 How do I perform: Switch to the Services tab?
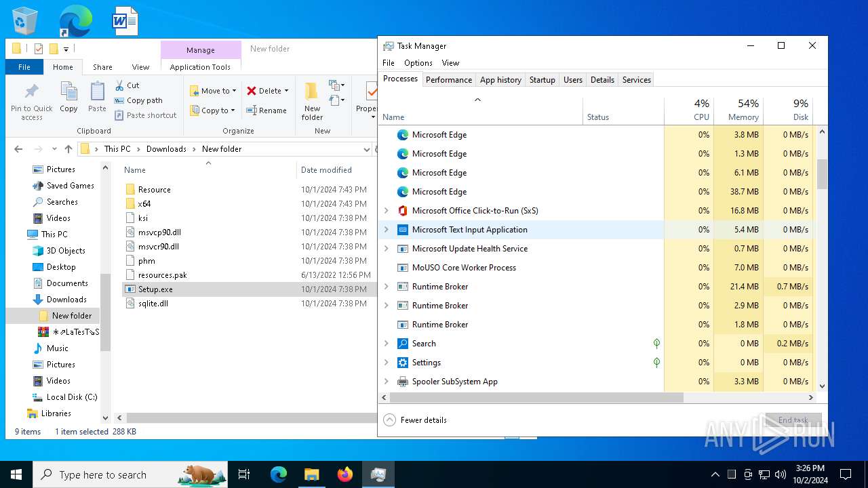point(636,80)
